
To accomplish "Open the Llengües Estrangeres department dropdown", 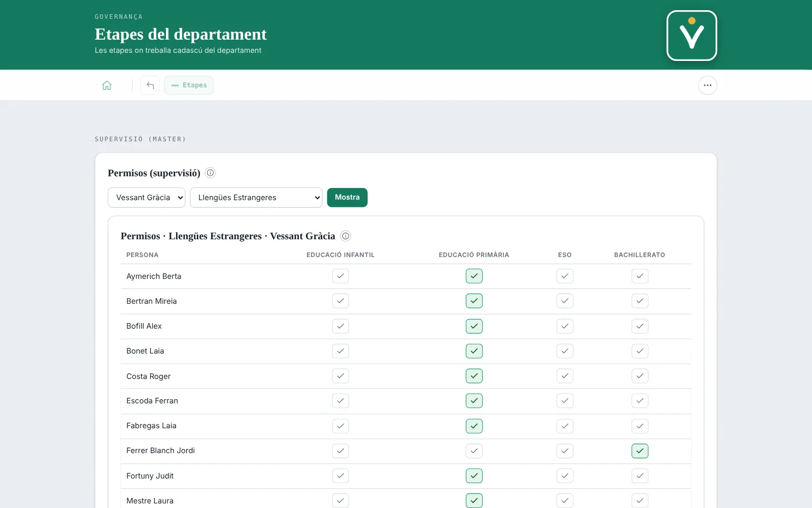I will (x=256, y=198).
